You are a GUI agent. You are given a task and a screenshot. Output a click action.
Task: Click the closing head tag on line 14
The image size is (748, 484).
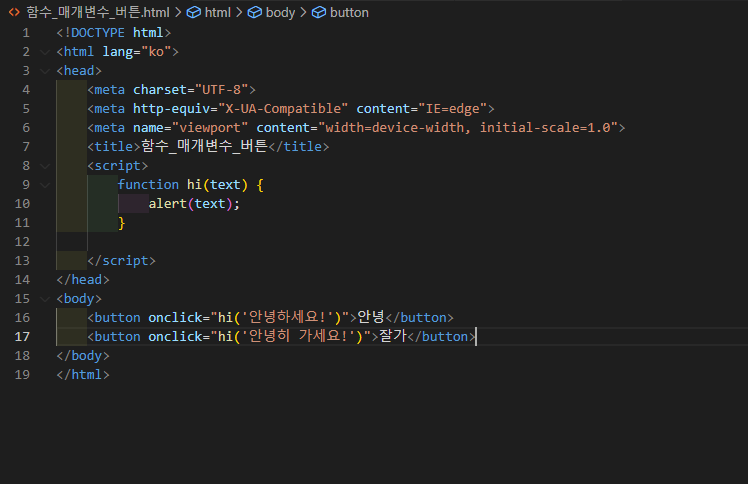pos(83,279)
